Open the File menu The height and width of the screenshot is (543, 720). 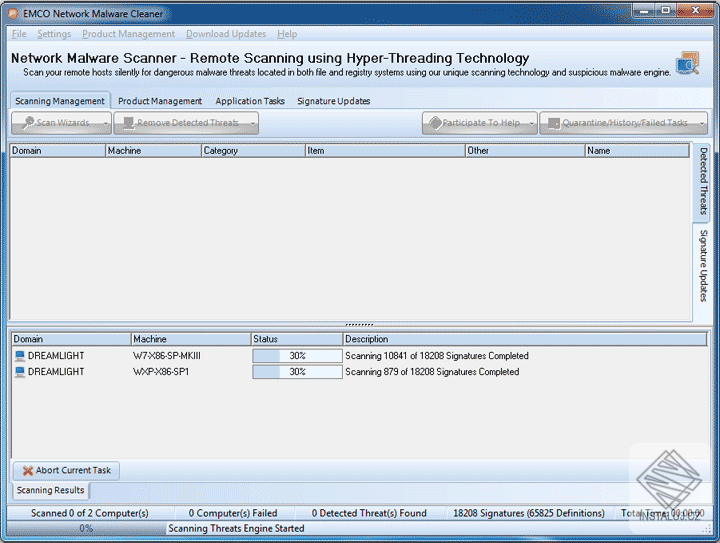(19, 34)
